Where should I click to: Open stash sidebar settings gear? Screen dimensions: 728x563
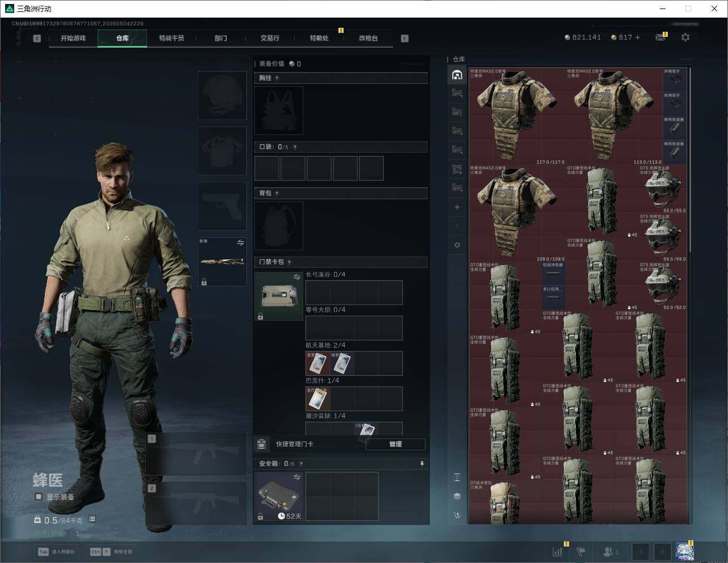(457, 245)
